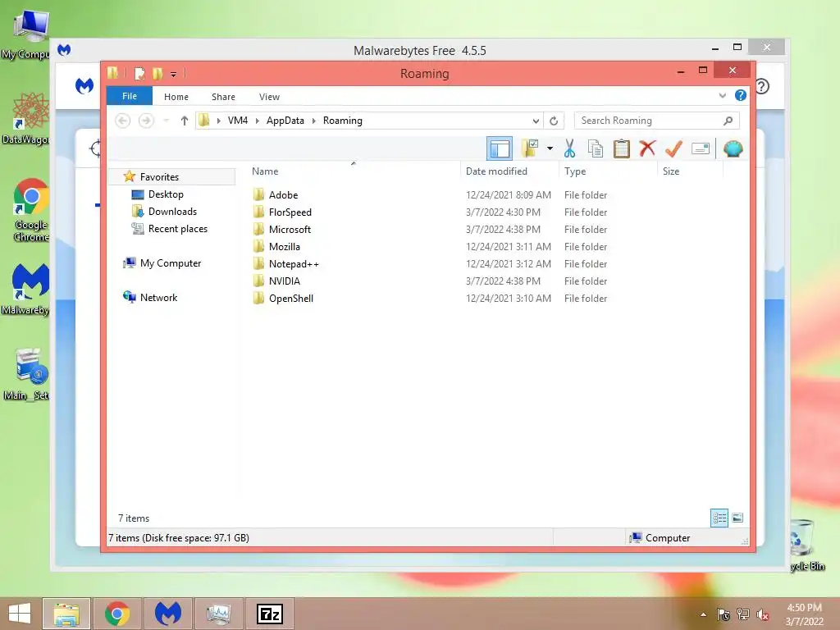Open the Home ribbon tab
Image resolution: width=840 pixels, height=630 pixels.
pyautogui.click(x=176, y=97)
